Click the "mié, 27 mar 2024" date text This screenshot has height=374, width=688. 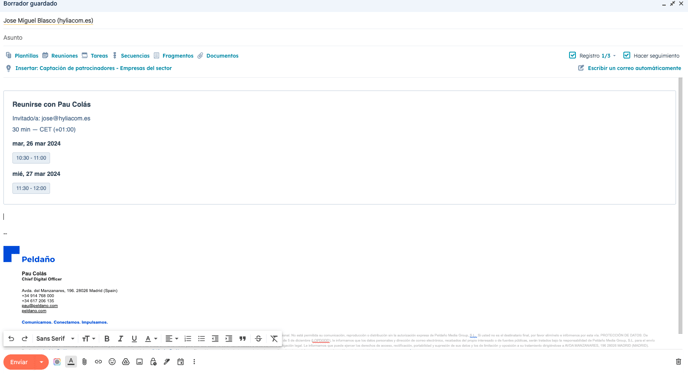(36, 174)
